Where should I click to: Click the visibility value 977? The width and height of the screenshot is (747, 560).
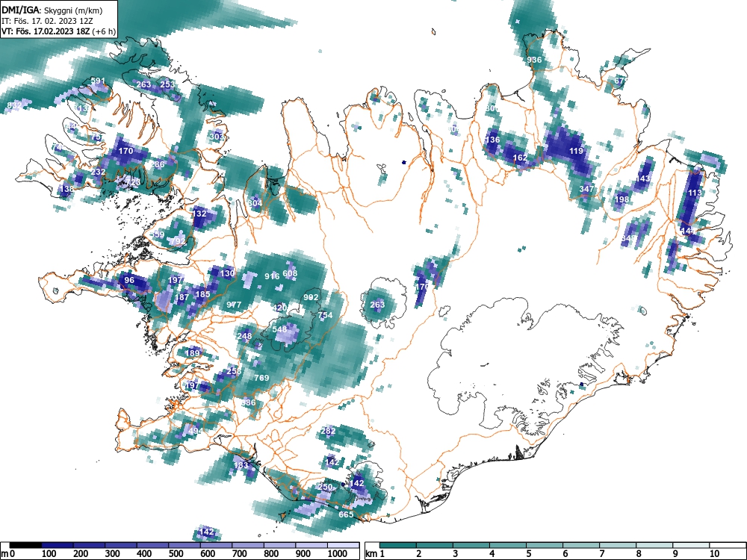click(x=233, y=305)
